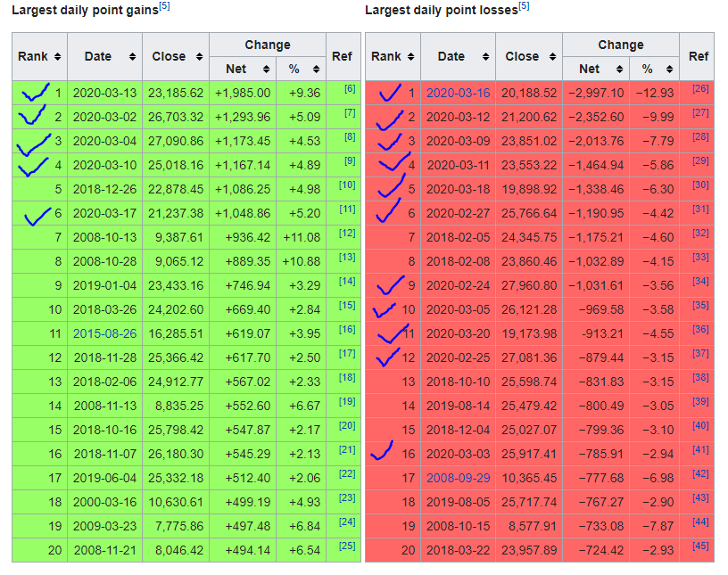
Task: Select the date 2018-02-05 in losses
Action: pyautogui.click(x=459, y=237)
